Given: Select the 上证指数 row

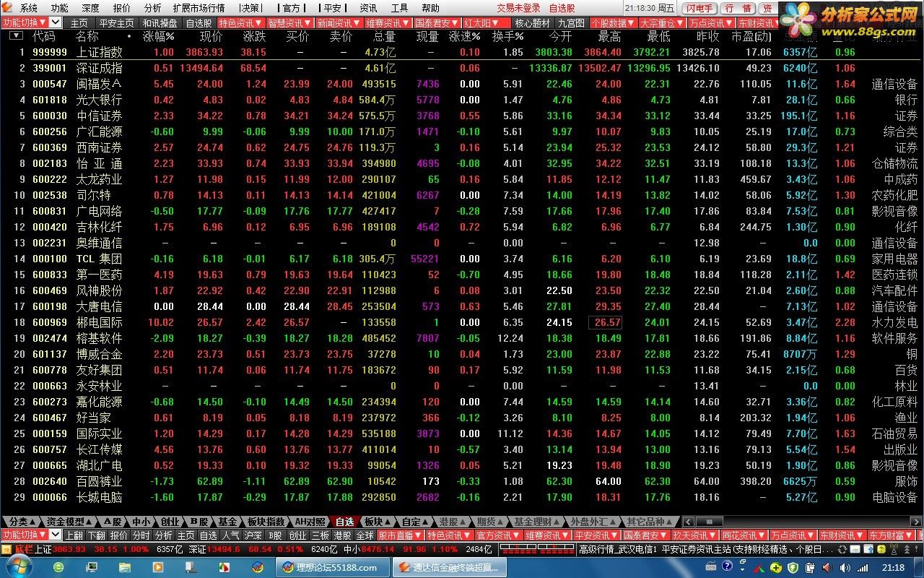Looking at the screenshot, I should click(x=462, y=52).
